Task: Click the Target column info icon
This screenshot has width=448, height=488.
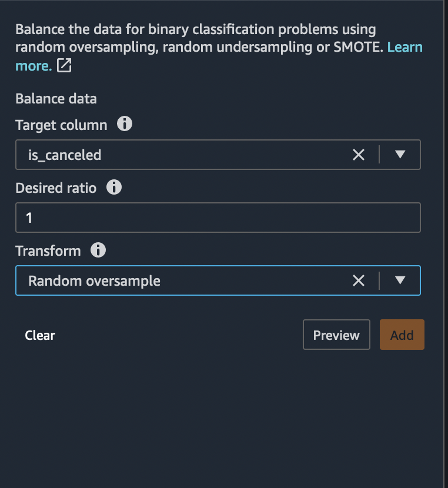Action: (124, 124)
